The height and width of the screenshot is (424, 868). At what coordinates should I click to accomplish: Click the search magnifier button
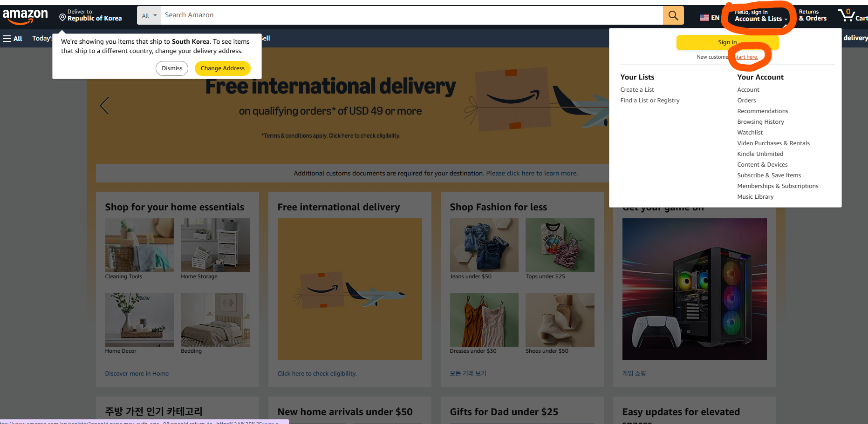pyautogui.click(x=673, y=15)
